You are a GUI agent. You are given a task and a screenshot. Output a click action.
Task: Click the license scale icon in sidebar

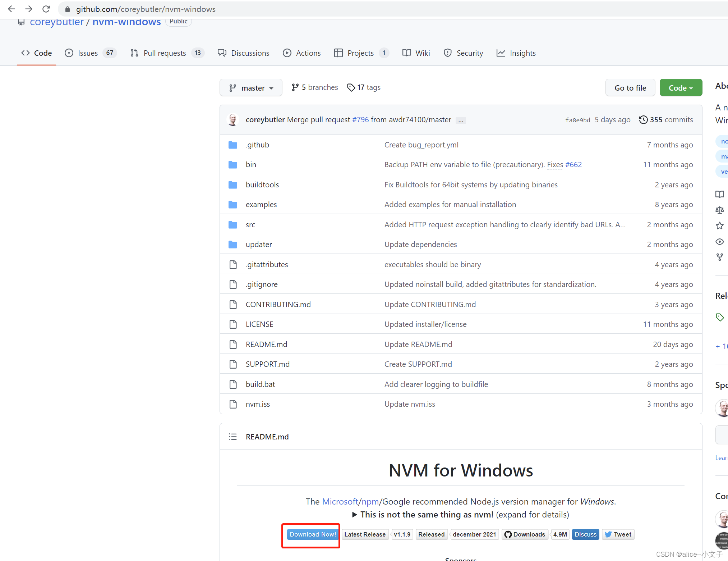coord(719,210)
